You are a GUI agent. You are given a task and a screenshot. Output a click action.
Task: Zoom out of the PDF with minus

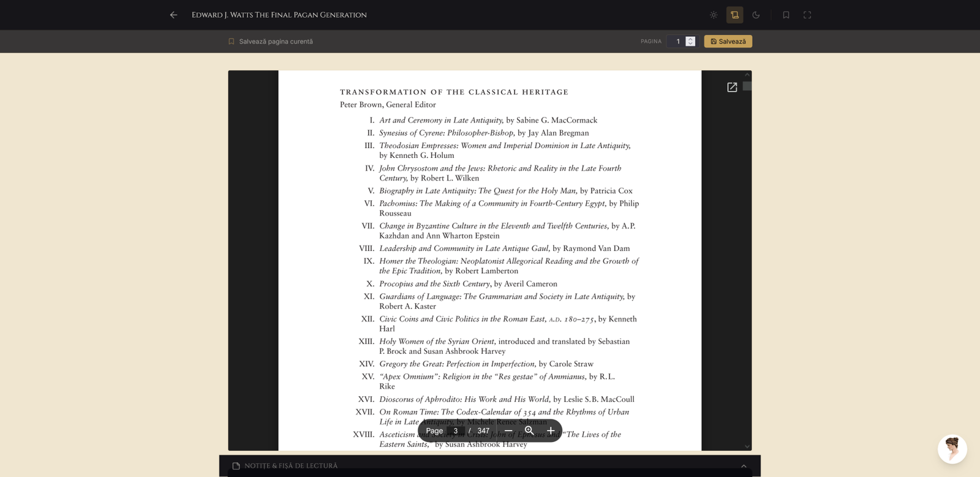coord(508,431)
